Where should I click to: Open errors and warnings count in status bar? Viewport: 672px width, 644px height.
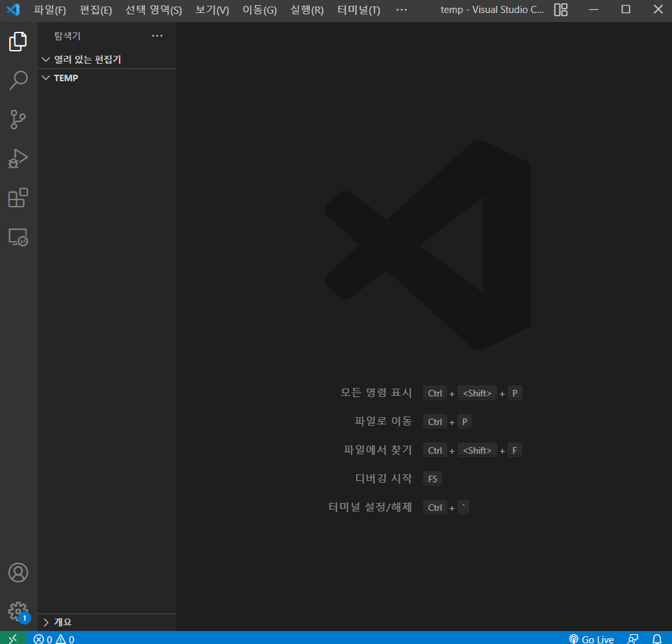tap(54, 639)
